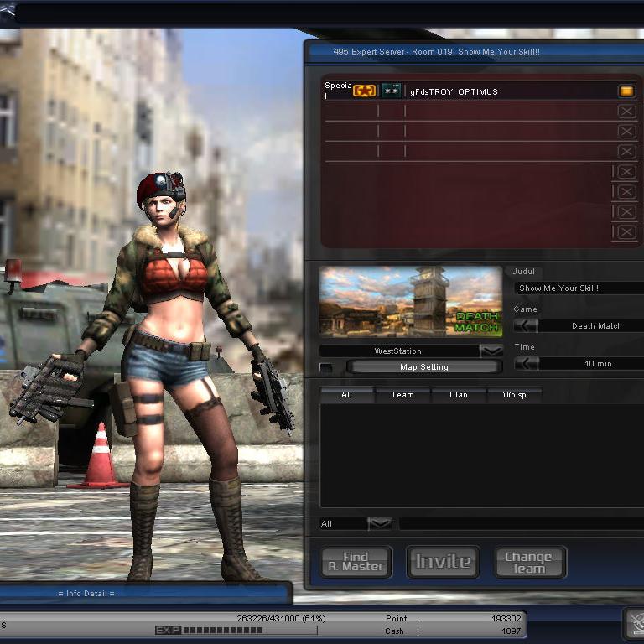Close the empty slot directly below gFdsTROY_OPTIMUS
Viewport: 644px width, 644px height.
pos(626,112)
